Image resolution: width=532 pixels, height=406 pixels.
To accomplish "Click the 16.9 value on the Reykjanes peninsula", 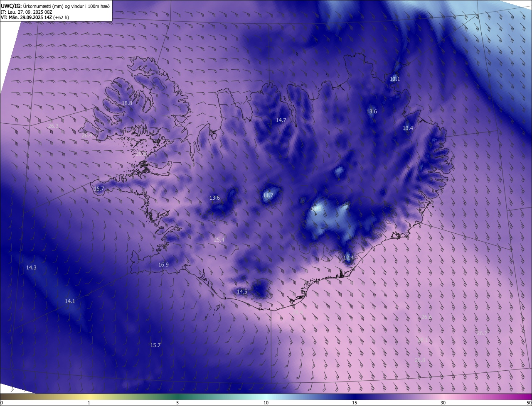I will [163, 264].
